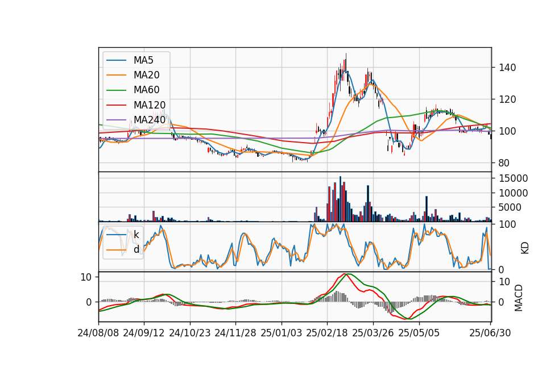Viewport: 546px width, 392px height.
Task: Click the MA240 legend entry
Action: click(136, 120)
